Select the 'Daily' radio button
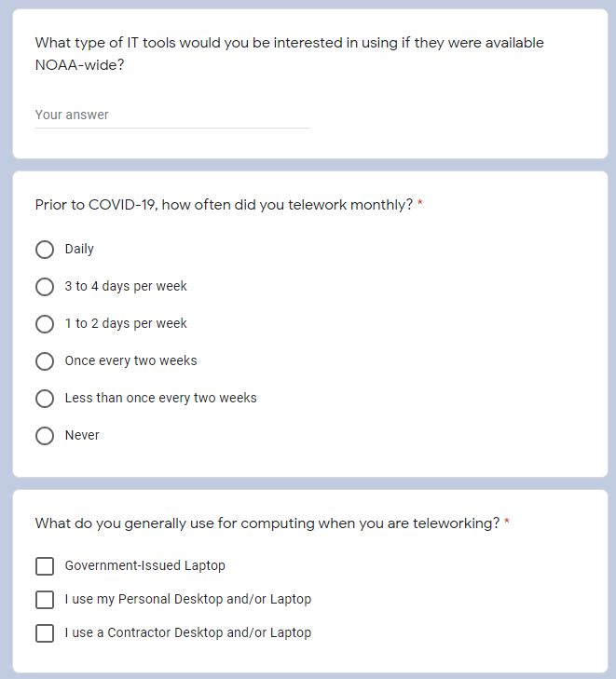 click(45, 250)
